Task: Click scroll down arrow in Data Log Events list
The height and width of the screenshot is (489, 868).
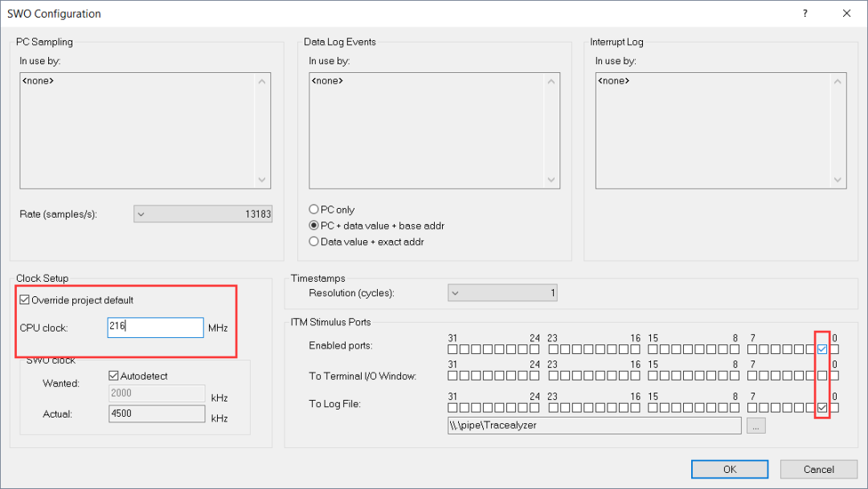Action: tap(551, 180)
